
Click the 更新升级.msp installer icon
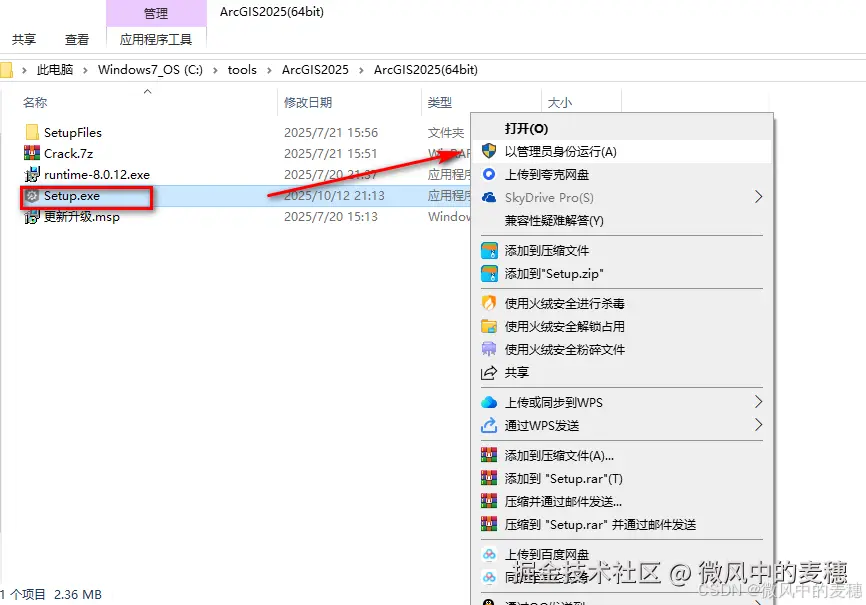pyautogui.click(x=32, y=217)
